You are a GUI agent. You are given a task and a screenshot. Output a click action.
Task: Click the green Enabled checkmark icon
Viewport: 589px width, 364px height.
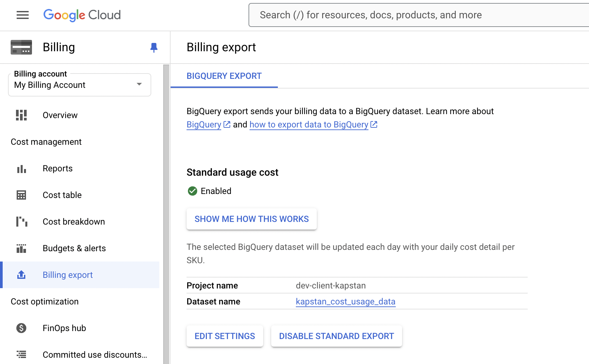coord(193,191)
